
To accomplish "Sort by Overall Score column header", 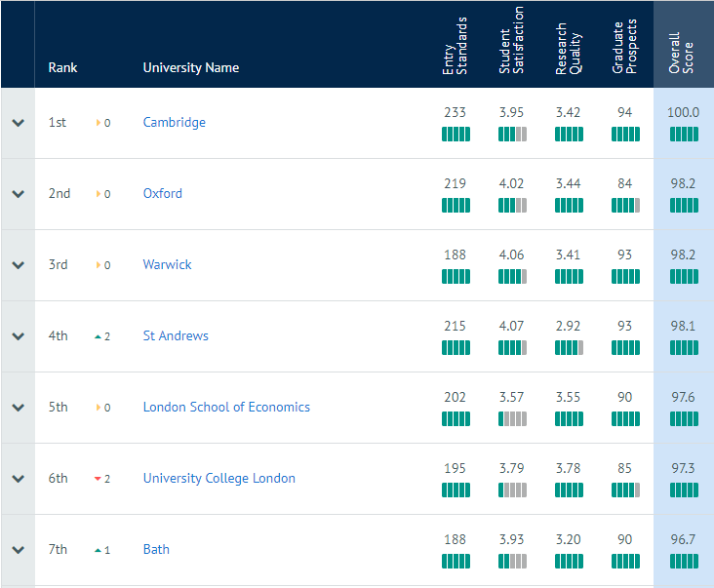I will click(x=681, y=53).
